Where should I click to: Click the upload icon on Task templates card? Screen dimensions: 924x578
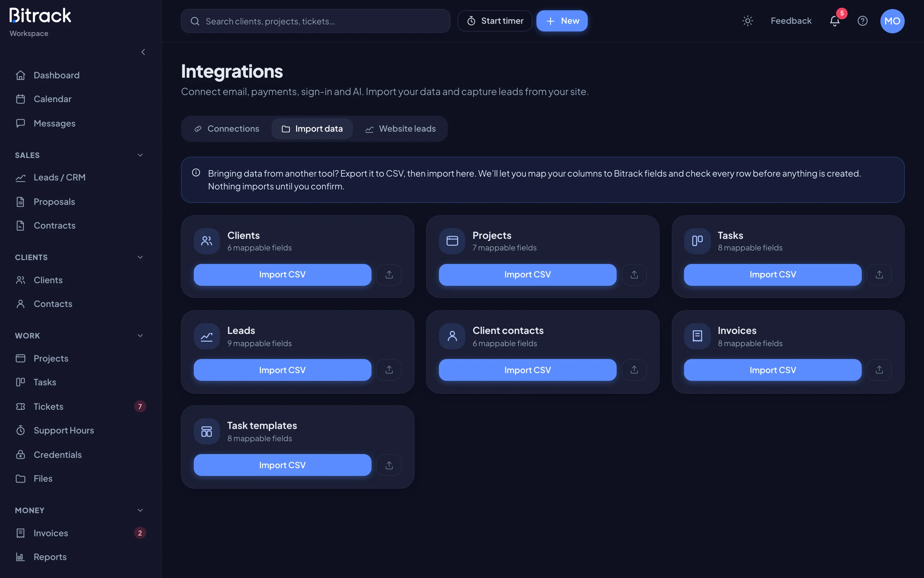[x=389, y=465]
